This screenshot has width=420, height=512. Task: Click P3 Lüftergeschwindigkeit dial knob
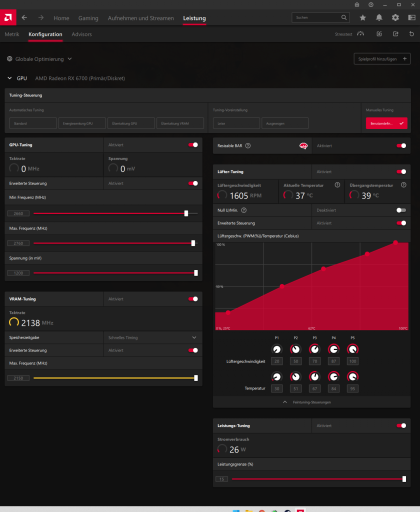314,349
